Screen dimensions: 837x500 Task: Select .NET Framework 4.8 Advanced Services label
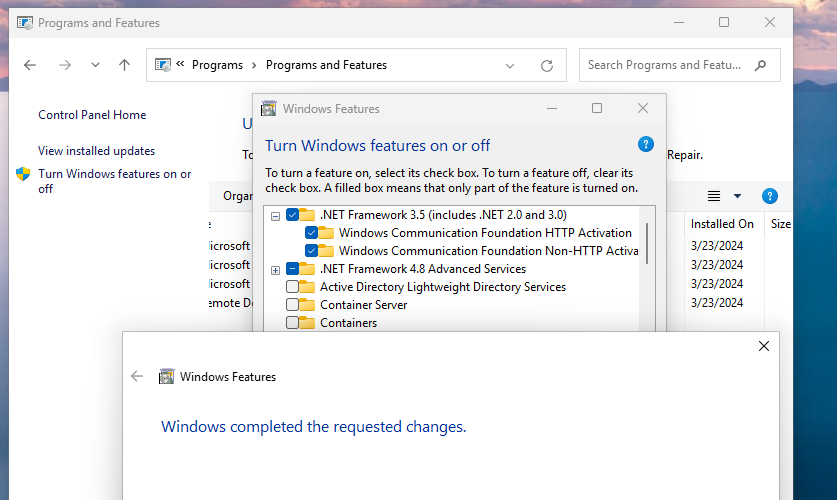click(423, 269)
